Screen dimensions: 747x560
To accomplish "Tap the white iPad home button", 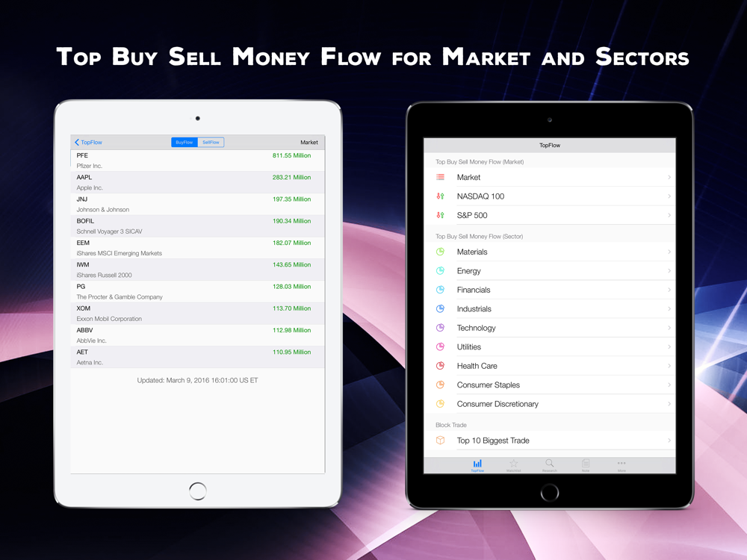I will click(x=198, y=491).
